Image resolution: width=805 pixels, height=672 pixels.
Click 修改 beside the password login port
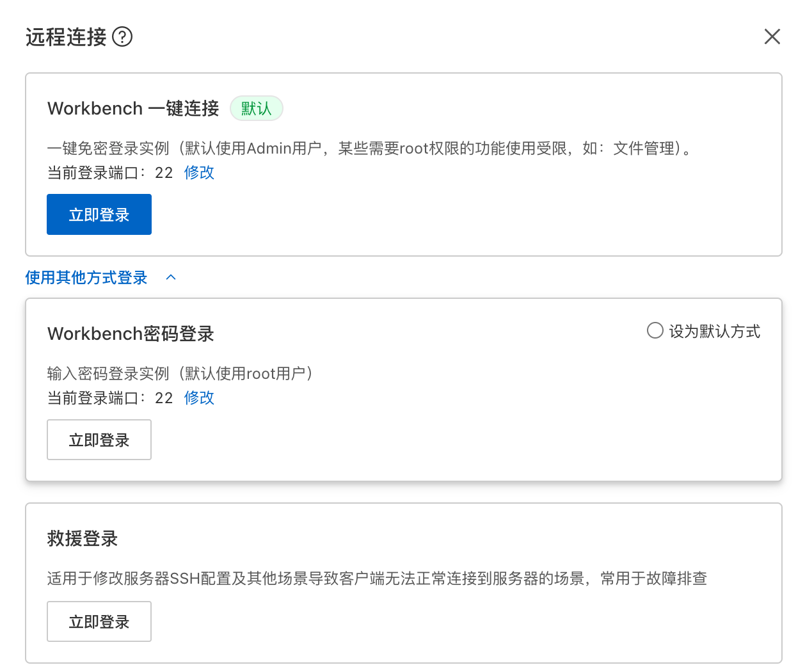coord(198,397)
